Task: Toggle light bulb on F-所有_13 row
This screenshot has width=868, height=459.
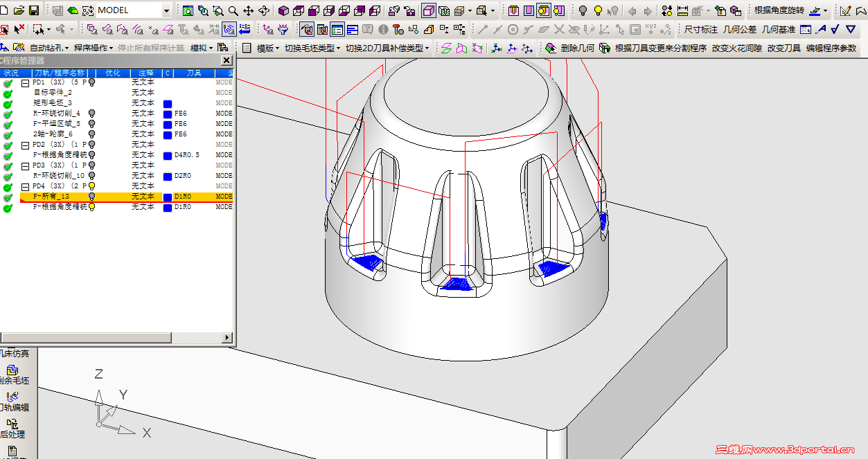Action: click(91, 196)
